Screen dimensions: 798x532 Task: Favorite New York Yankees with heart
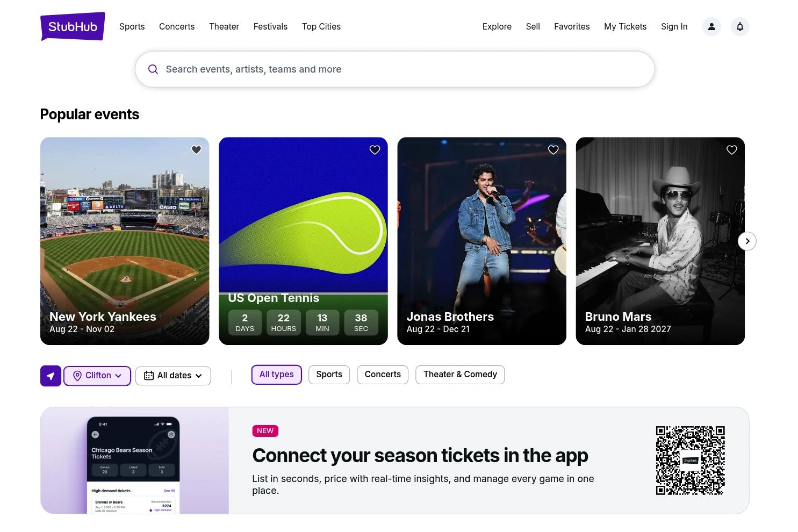[196, 150]
